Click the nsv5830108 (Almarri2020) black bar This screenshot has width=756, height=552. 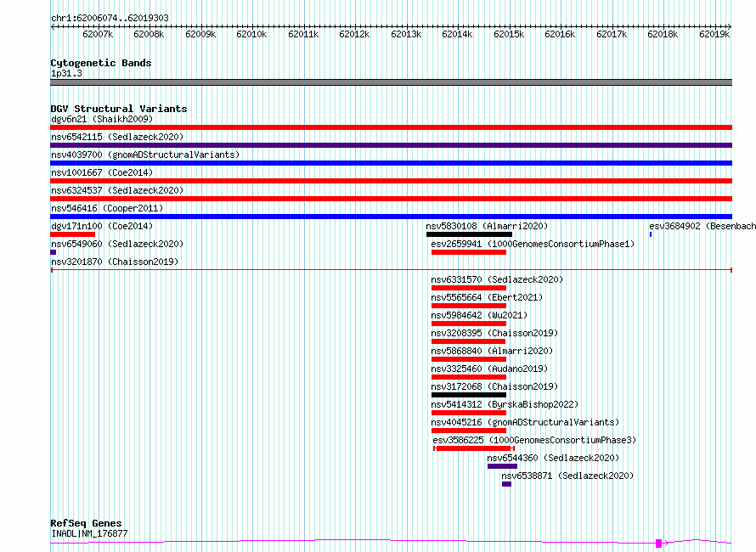click(469, 234)
